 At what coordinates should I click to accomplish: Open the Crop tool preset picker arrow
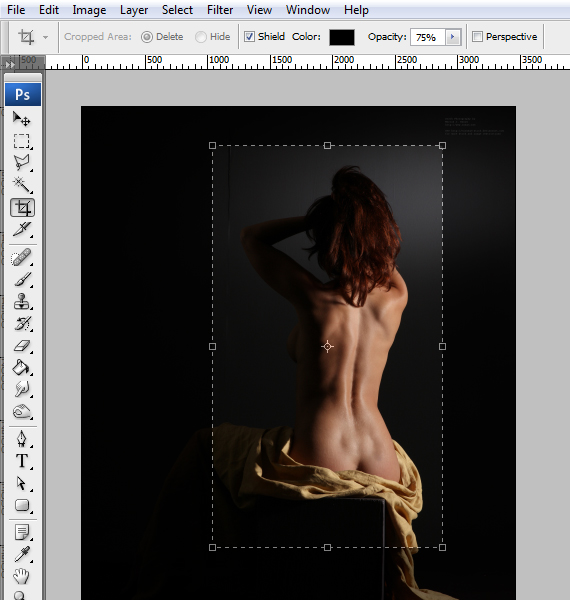click(46, 37)
